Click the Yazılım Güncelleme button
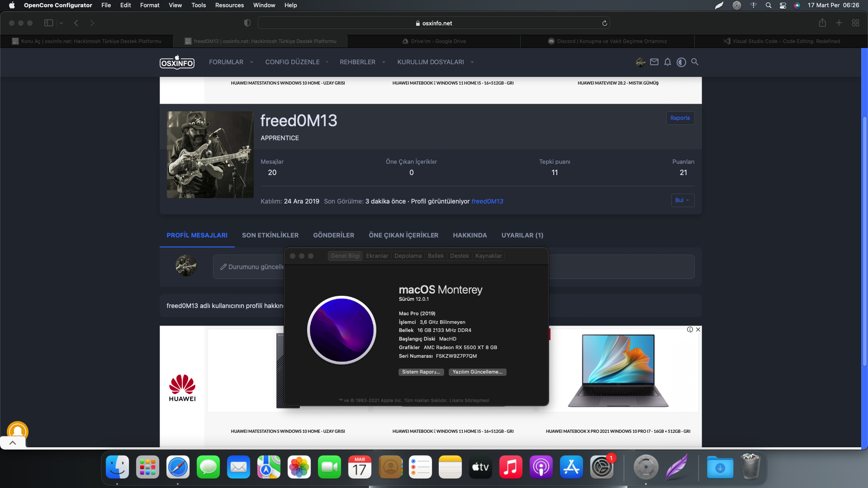Image resolution: width=868 pixels, height=488 pixels. (x=477, y=372)
